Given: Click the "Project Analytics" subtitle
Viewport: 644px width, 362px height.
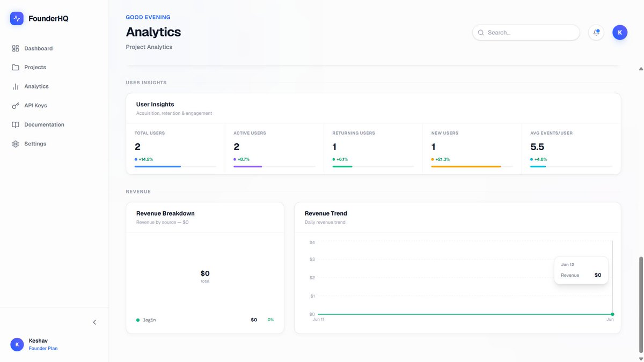Looking at the screenshot, I should pyautogui.click(x=149, y=47).
